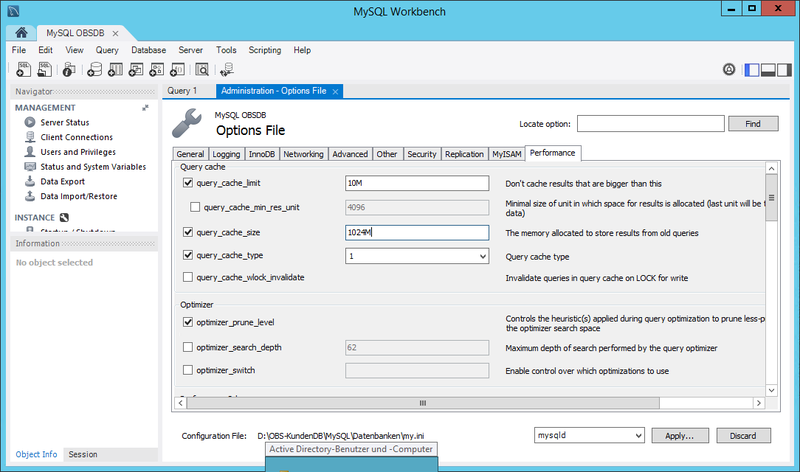Open the Server menu
Screen dimensions: 800x472
190,50
